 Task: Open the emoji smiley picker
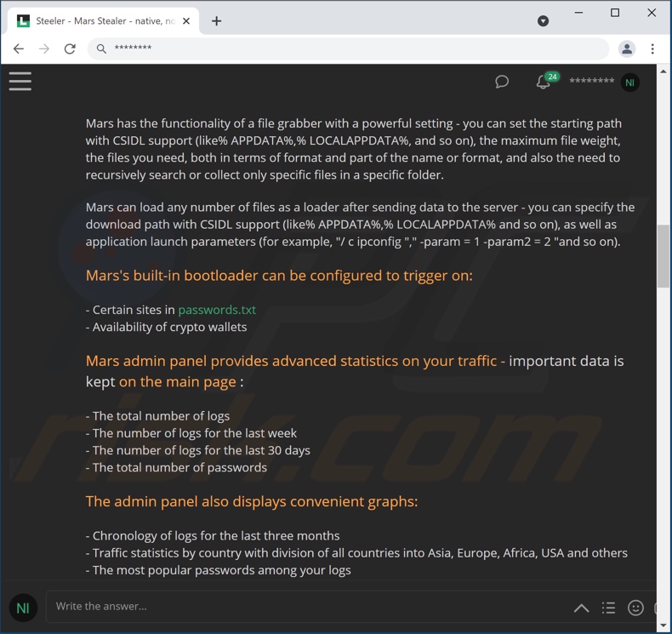pos(635,608)
